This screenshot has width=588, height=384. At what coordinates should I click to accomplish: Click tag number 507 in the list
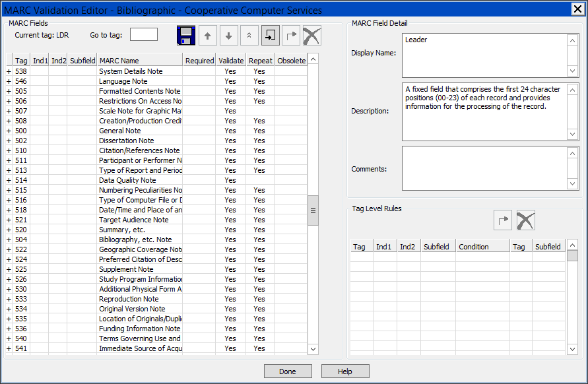click(x=21, y=111)
